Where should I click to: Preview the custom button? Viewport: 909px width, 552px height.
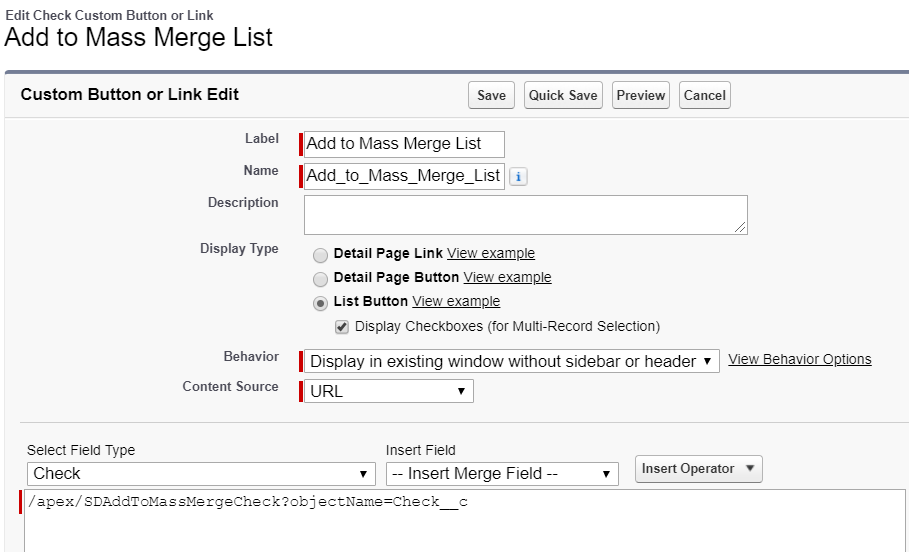pyautogui.click(x=641, y=95)
